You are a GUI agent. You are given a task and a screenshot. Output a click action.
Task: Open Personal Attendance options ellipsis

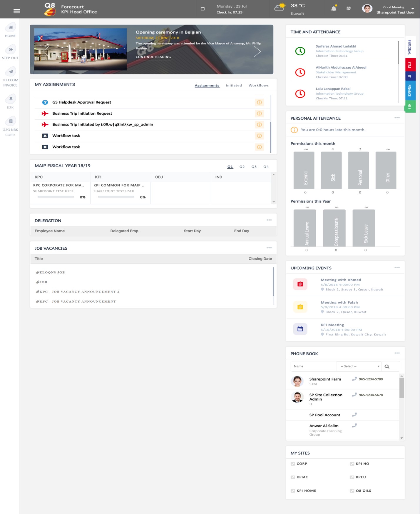pyautogui.click(x=397, y=118)
